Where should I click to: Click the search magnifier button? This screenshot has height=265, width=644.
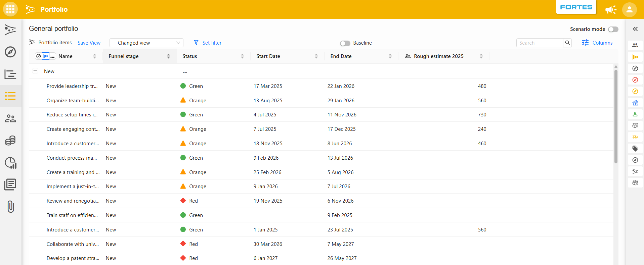567,43
